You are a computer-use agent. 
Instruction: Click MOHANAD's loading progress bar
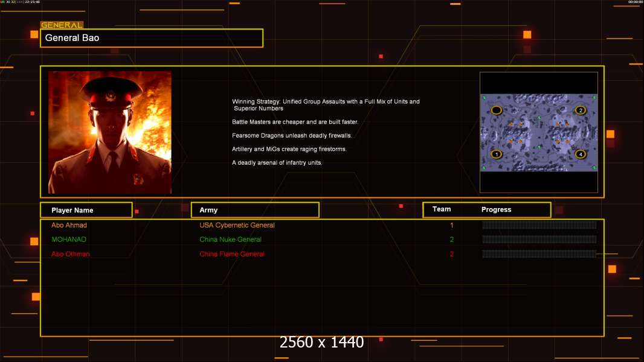point(539,240)
